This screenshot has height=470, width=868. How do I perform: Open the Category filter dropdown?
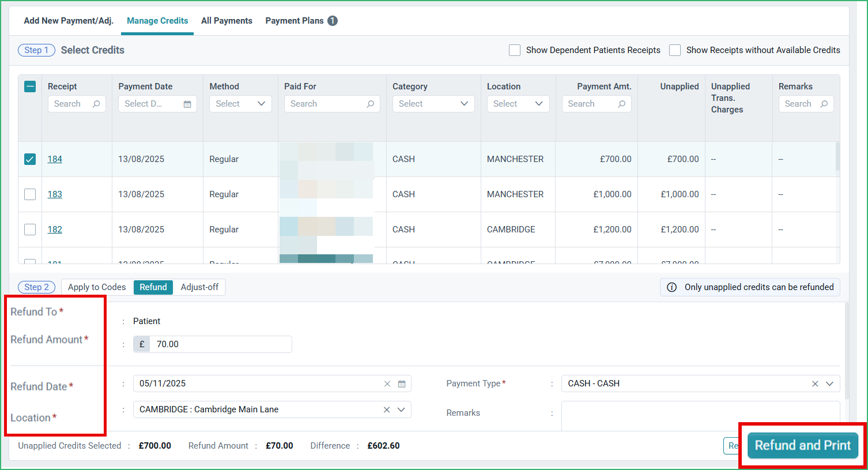pyautogui.click(x=433, y=104)
